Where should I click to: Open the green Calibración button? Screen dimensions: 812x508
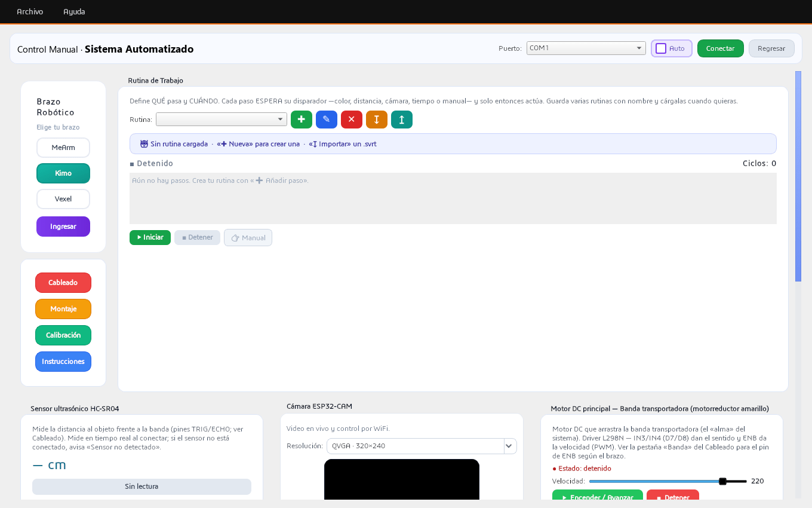(63, 335)
